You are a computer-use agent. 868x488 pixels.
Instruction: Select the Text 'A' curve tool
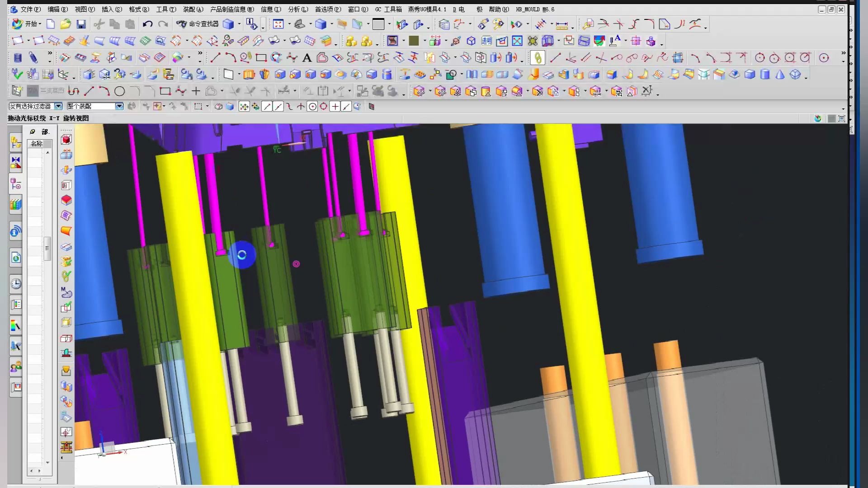pyautogui.click(x=307, y=58)
